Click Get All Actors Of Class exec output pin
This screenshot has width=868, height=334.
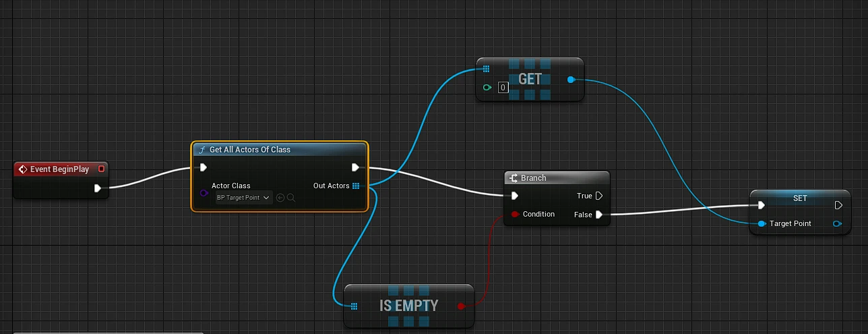pyautogui.click(x=355, y=167)
